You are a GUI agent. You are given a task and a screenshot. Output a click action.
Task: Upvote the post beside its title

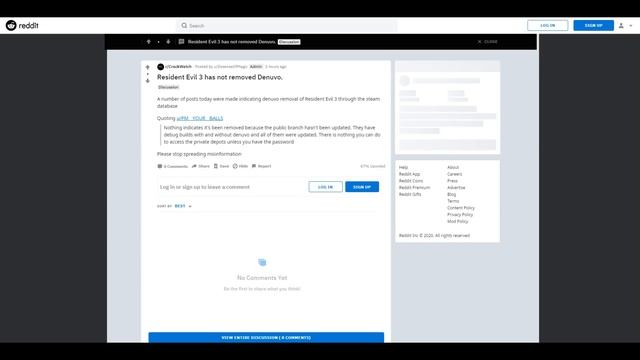(x=148, y=67)
